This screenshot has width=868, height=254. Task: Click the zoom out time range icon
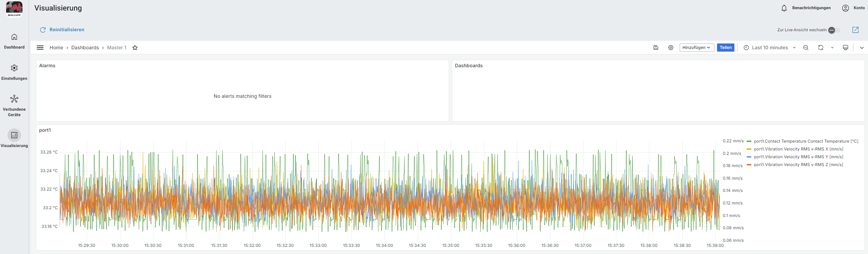click(x=806, y=48)
